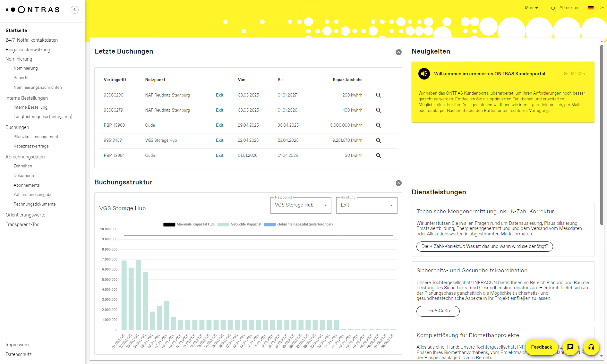
Task: Toggle Maximale Kapazität FZK legend series
Action: point(189,224)
